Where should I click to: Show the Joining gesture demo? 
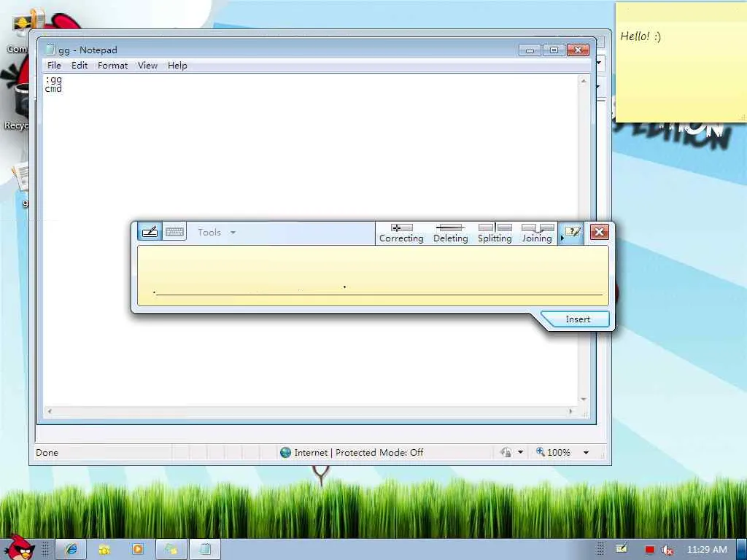coord(537,233)
